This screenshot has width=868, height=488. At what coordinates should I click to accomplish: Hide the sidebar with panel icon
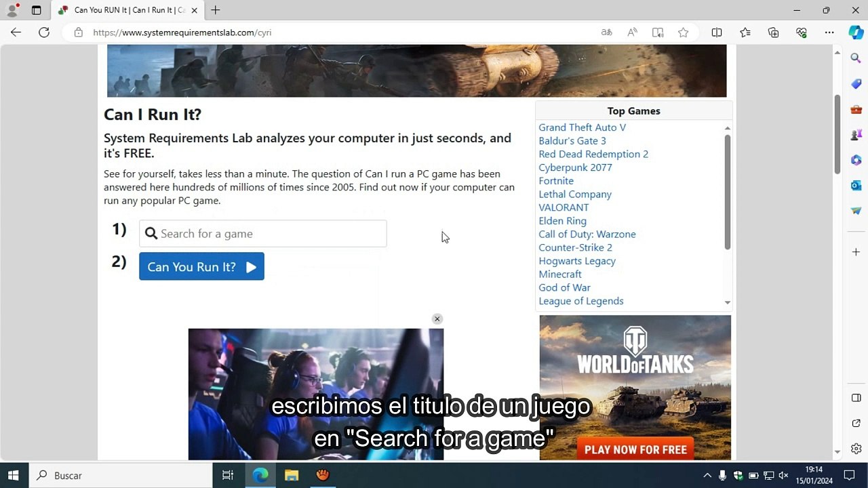(x=856, y=398)
